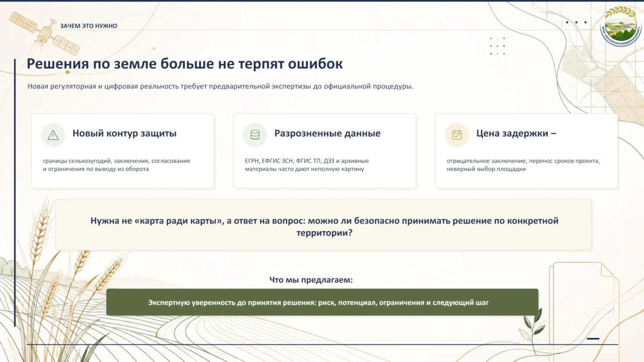Click the database icon on Разрозненные данные card
Viewport: 644px width, 362px height.
tap(255, 135)
